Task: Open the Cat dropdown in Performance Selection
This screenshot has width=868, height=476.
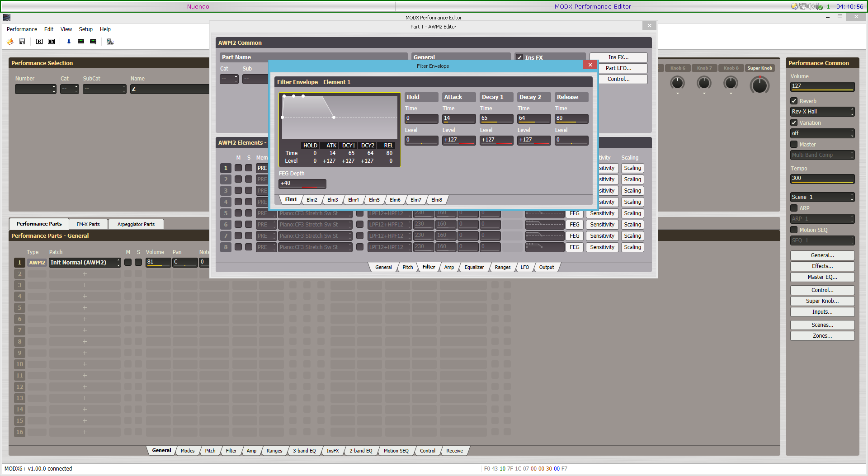Action: [x=70, y=89]
